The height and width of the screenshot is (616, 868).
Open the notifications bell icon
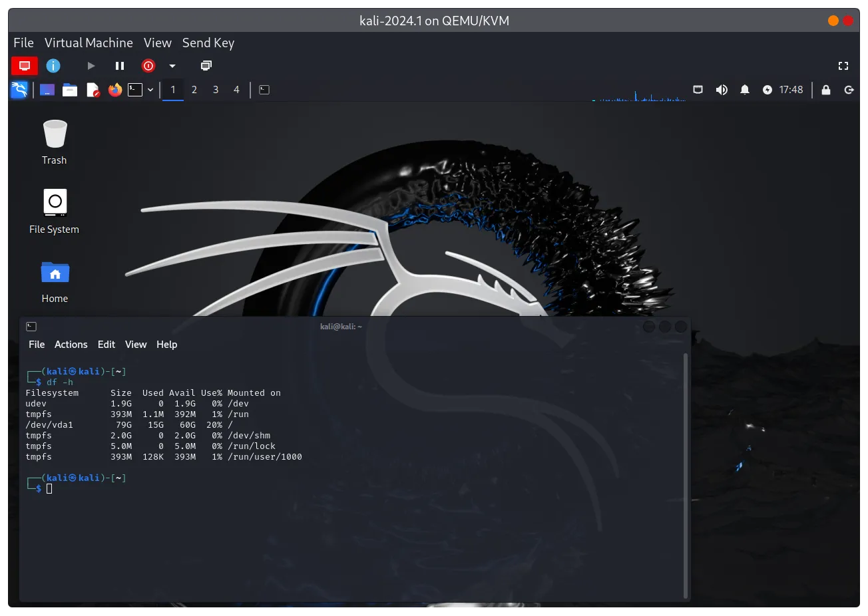click(x=745, y=90)
